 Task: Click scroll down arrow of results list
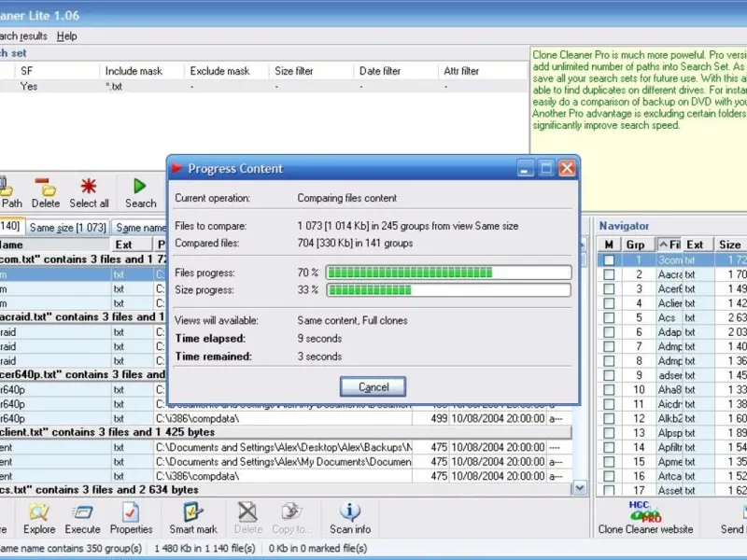(580, 487)
